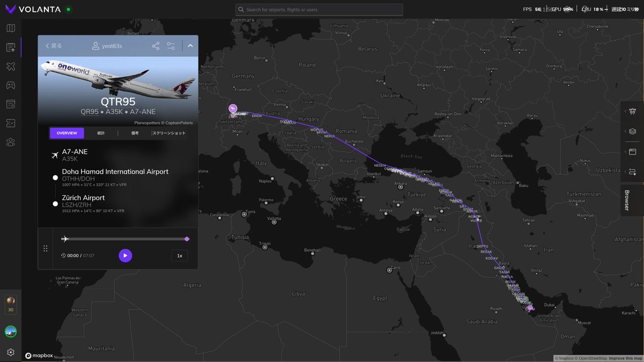Grab the replay panel drag handle
The image size is (644, 362).
(45, 248)
